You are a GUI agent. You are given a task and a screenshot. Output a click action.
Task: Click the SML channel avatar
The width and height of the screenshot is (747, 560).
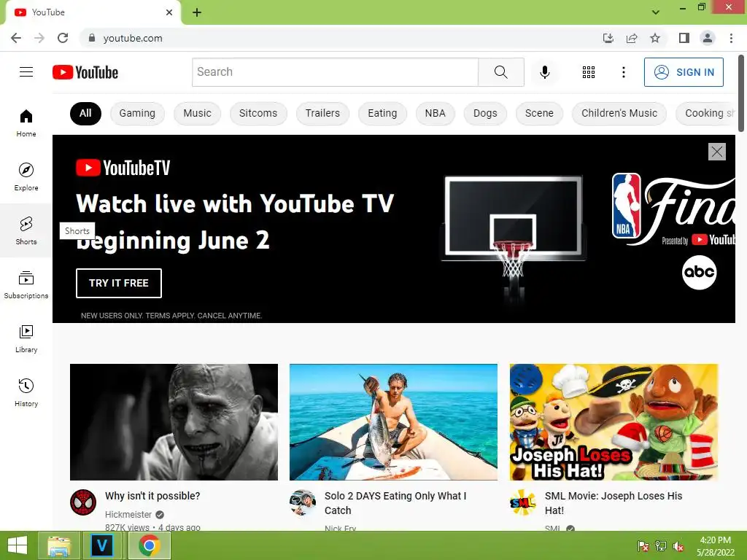pos(522,502)
